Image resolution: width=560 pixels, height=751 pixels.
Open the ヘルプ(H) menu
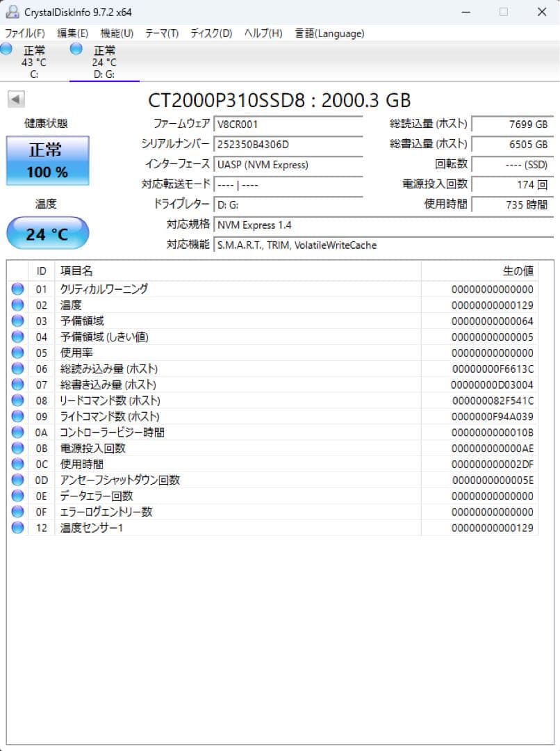(261, 33)
